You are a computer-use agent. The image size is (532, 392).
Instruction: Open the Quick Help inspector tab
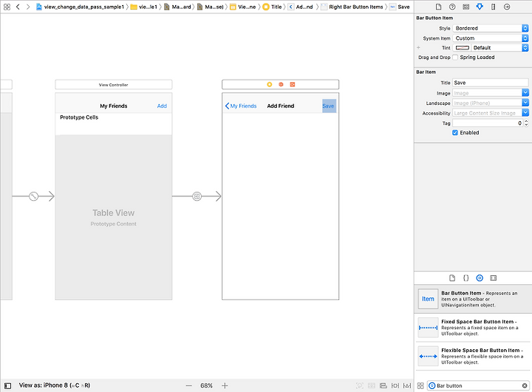[452, 7]
